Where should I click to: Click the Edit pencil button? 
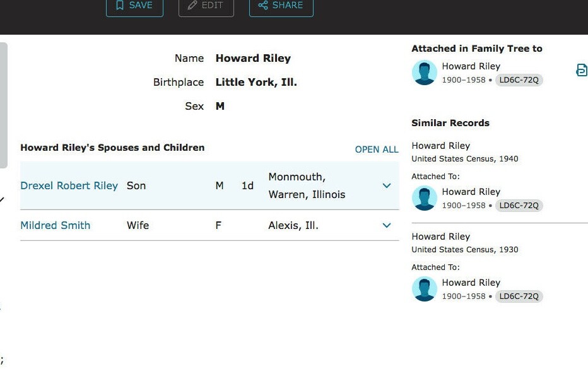tap(206, 6)
